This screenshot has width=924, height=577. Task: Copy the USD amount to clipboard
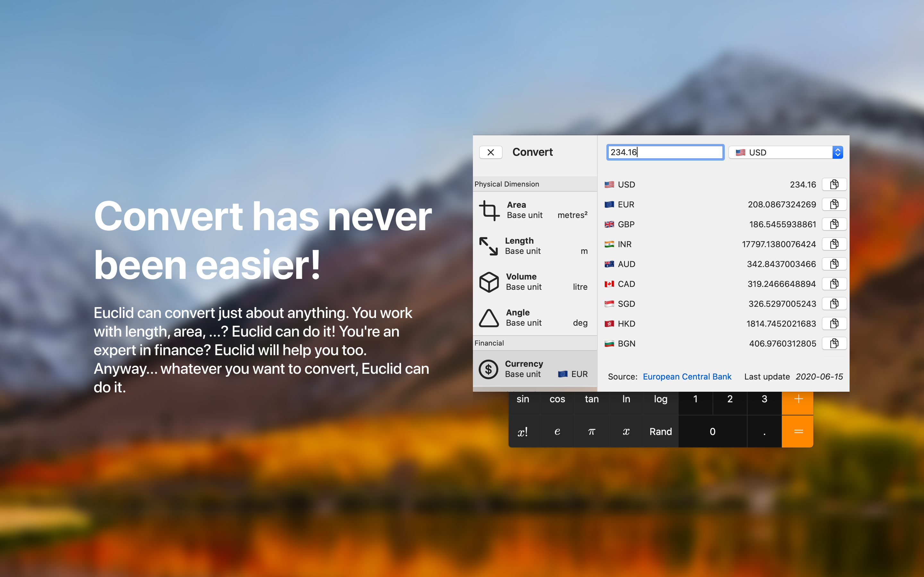pyautogui.click(x=834, y=185)
